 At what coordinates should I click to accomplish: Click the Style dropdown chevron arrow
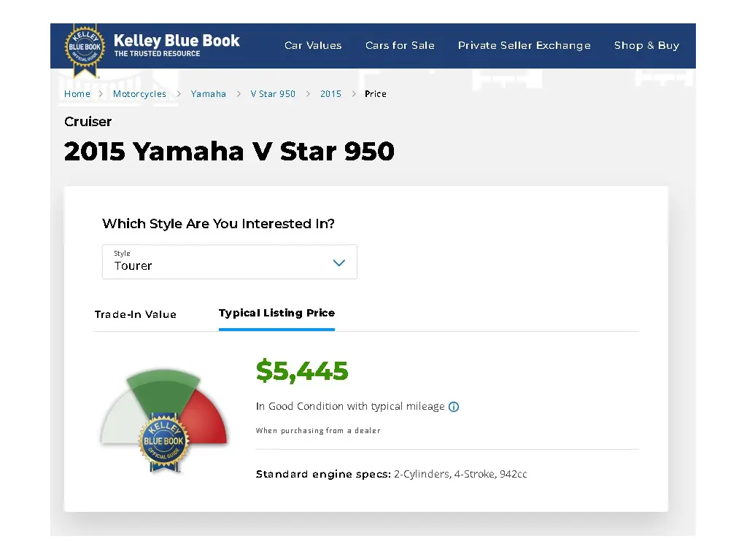338,262
